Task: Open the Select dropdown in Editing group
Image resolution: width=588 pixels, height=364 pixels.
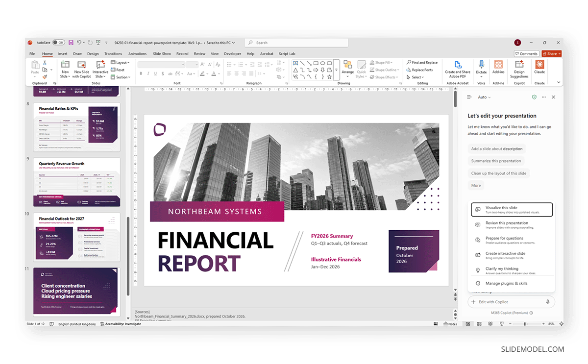Action: pos(416,77)
